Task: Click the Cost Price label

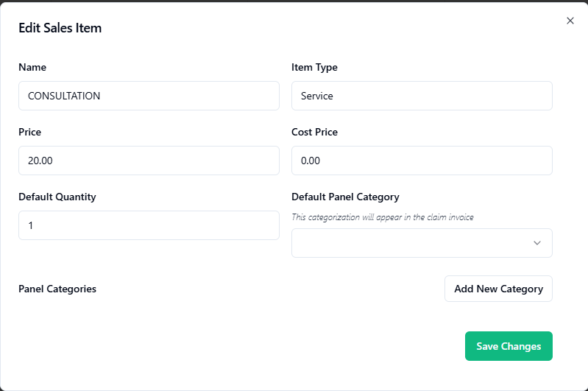Action: 314,132
